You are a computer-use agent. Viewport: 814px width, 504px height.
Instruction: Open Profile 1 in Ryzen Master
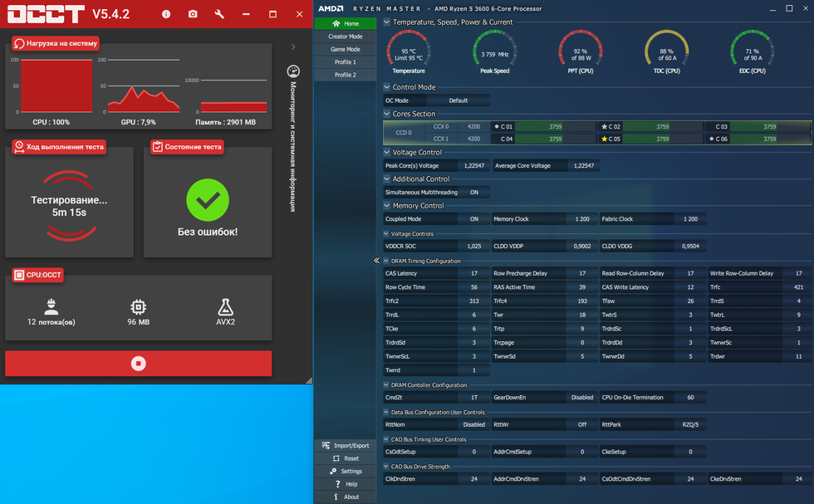pos(345,62)
